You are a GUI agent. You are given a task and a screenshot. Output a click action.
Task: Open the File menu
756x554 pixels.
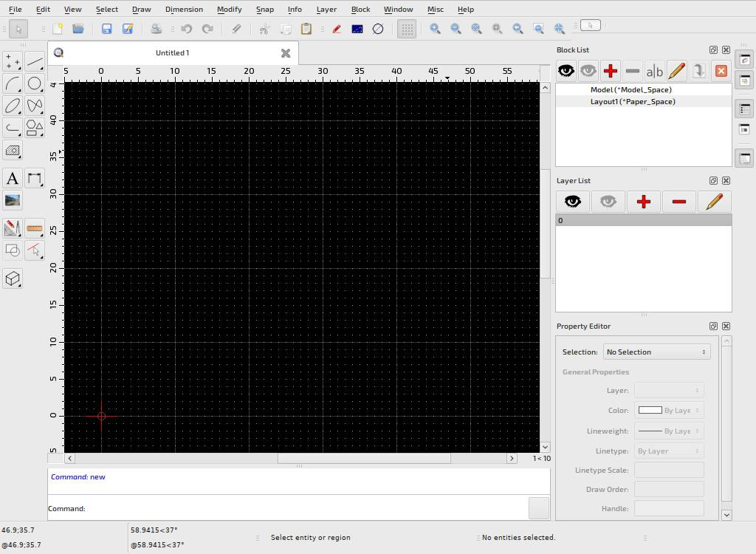click(16, 9)
